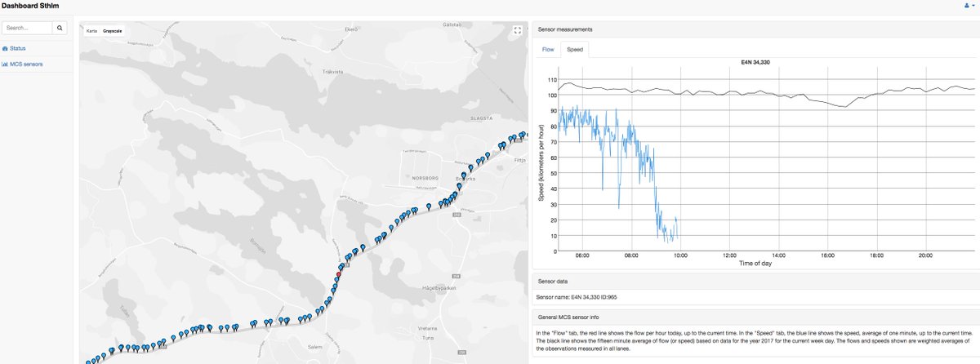Viewport: 980px width, 364px height.
Task: Click the 06:00 time axis label
Action: [x=582, y=254]
